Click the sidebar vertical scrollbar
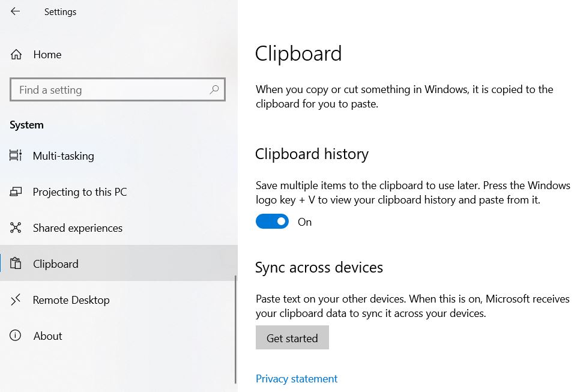 (235, 329)
